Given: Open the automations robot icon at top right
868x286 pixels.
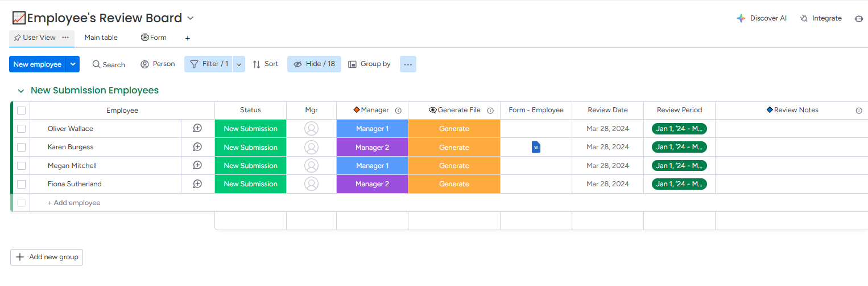Looking at the screenshot, I should coord(859,18).
